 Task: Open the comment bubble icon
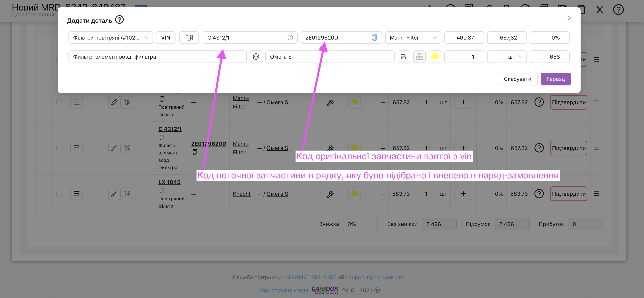[256, 56]
